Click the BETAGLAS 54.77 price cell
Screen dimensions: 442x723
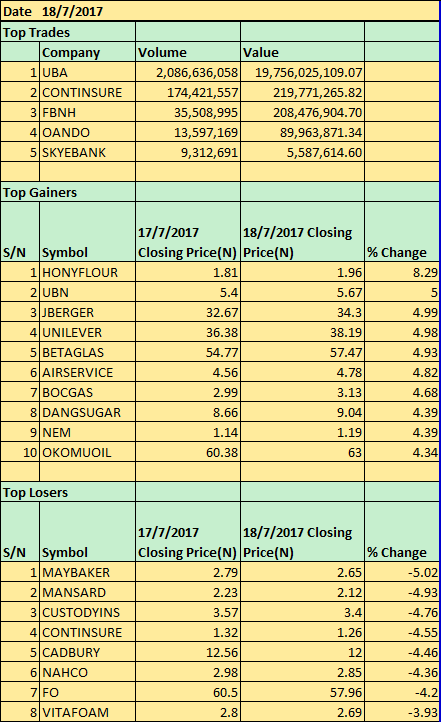click(x=188, y=352)
